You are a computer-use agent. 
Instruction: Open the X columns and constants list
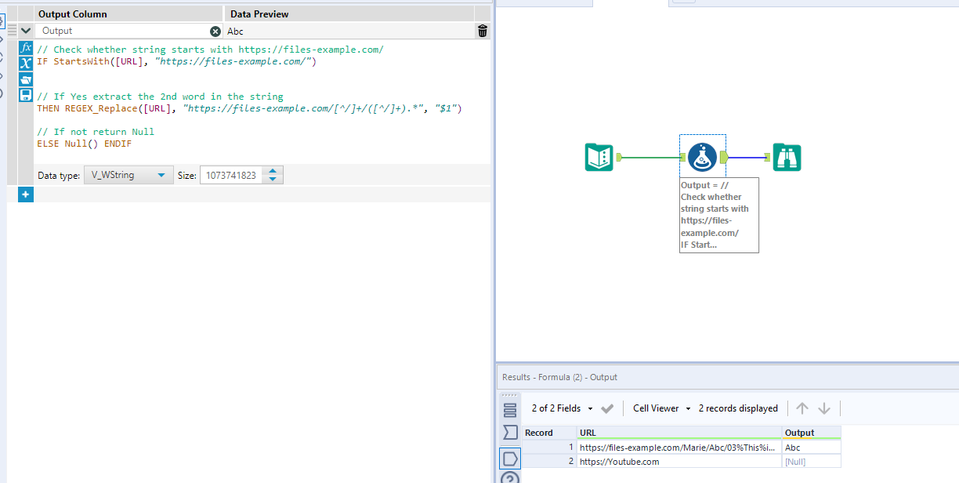tap(26, 64)
